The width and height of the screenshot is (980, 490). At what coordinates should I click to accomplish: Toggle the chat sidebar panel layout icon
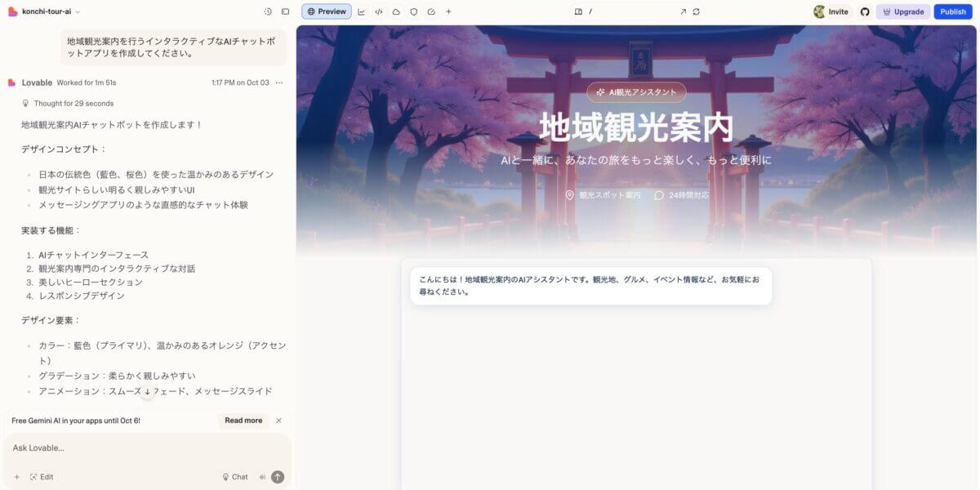tap(285, 11)
